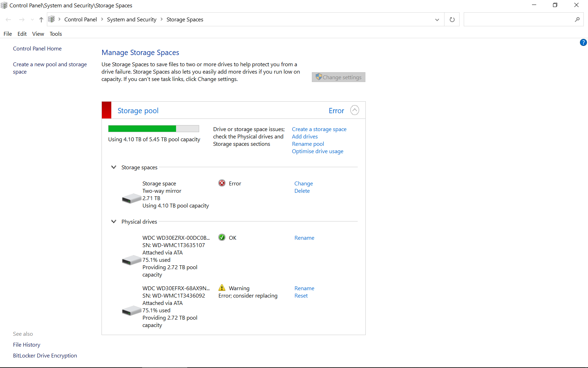The width and height of the screenshot is (588, 368).
Task: Click the drive icon for Storage space two-way mirror
Action: (131, 198)
